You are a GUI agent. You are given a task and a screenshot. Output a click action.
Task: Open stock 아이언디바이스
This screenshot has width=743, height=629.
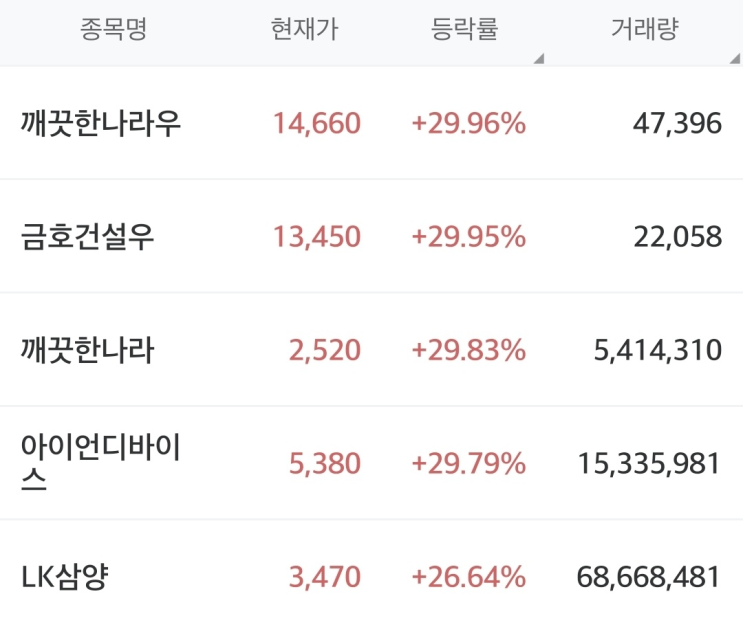(100, 462)
